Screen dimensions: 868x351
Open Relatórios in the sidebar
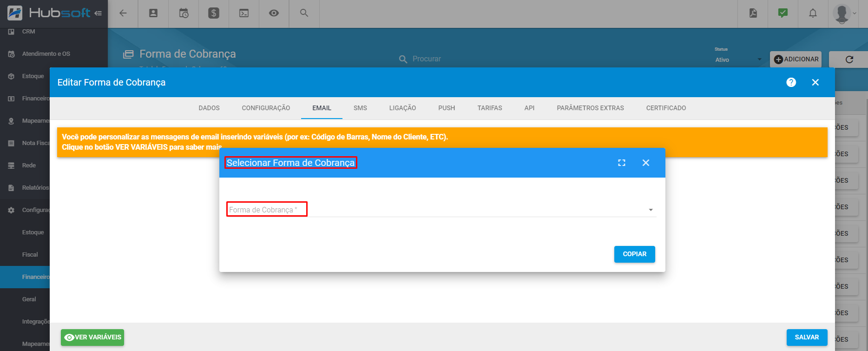click(x=35, y=188)
